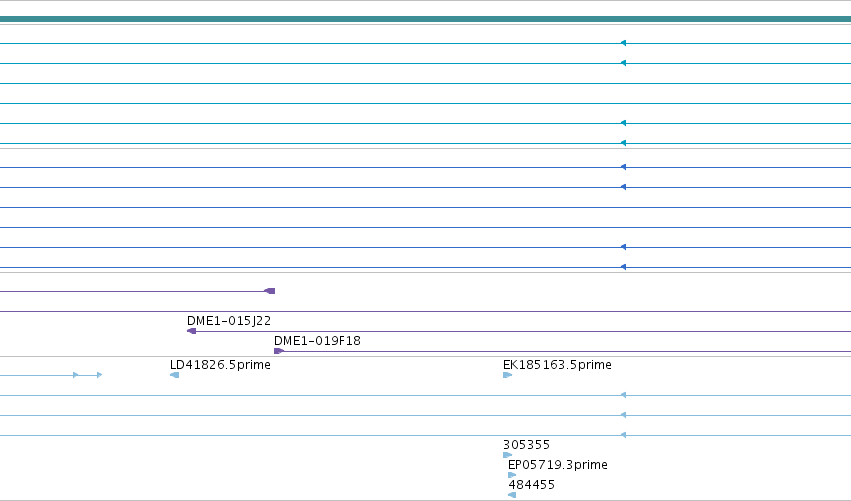Select the purple arrow glyph of DME1-015J22
The width and height of the screenshot is (851, 501).
pyautogui.click(x=191, y=331)
